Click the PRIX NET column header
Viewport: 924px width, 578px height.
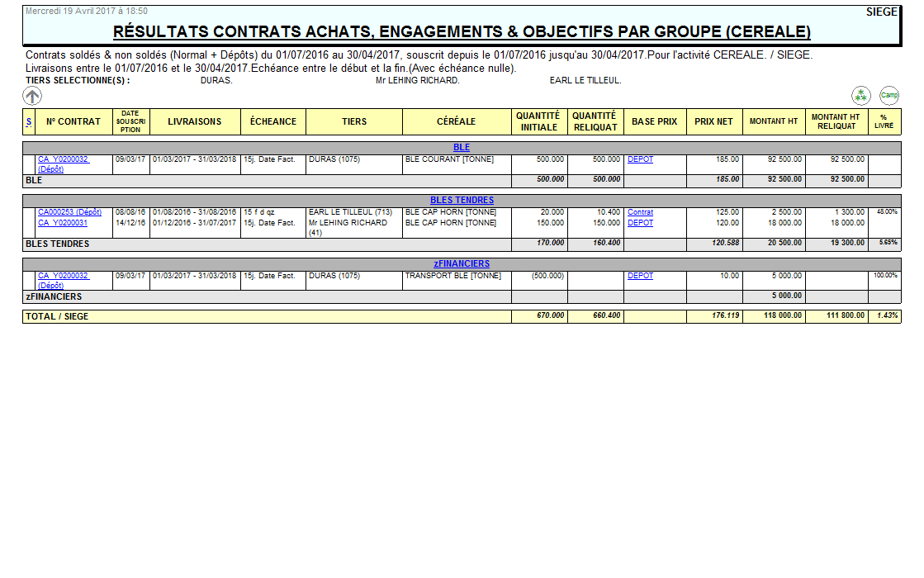click(x=714, y=121)
